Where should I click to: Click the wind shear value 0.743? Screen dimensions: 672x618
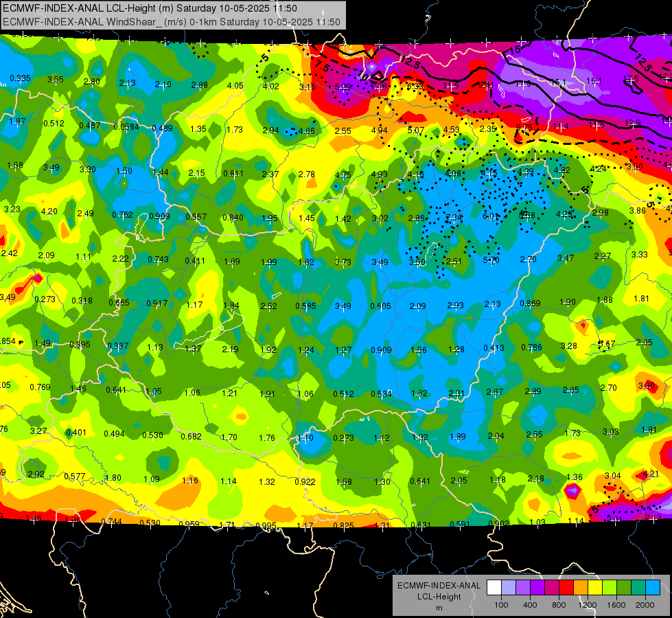coord(158,260)
